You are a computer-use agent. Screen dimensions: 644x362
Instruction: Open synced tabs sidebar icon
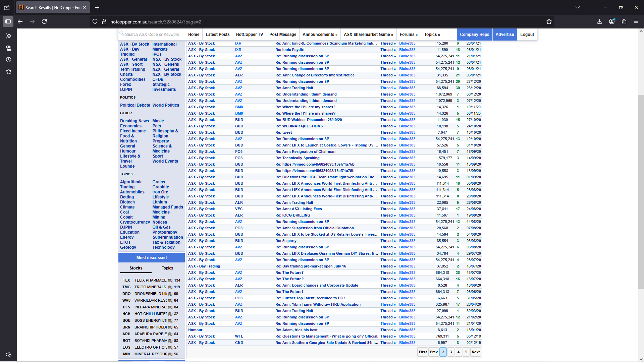point(9,48)
